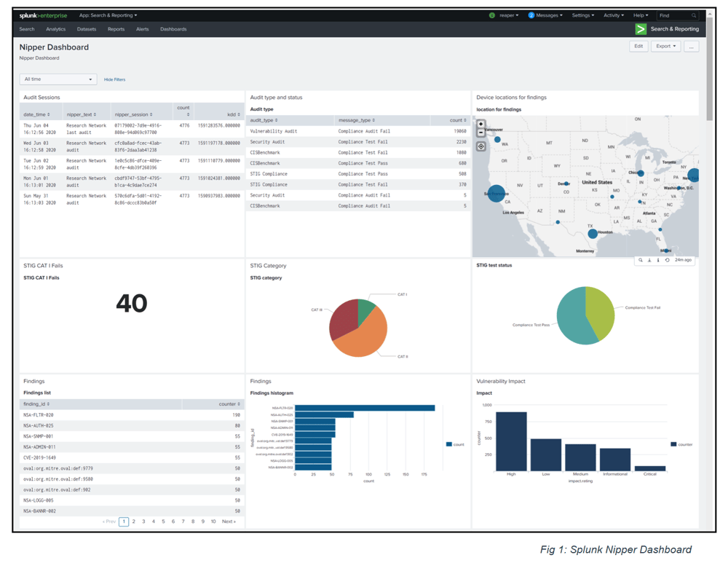Click the map location crosshair icon

tap(480, 146)
